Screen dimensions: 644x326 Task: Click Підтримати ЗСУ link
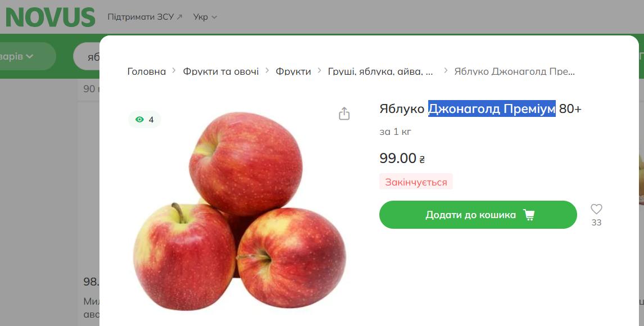[x=140, y=17]
